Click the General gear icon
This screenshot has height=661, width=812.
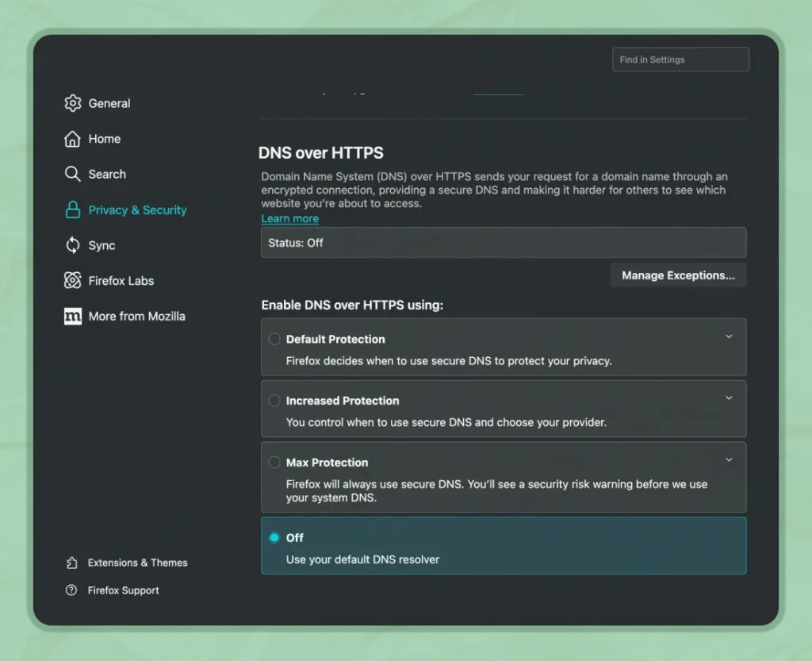72,103
